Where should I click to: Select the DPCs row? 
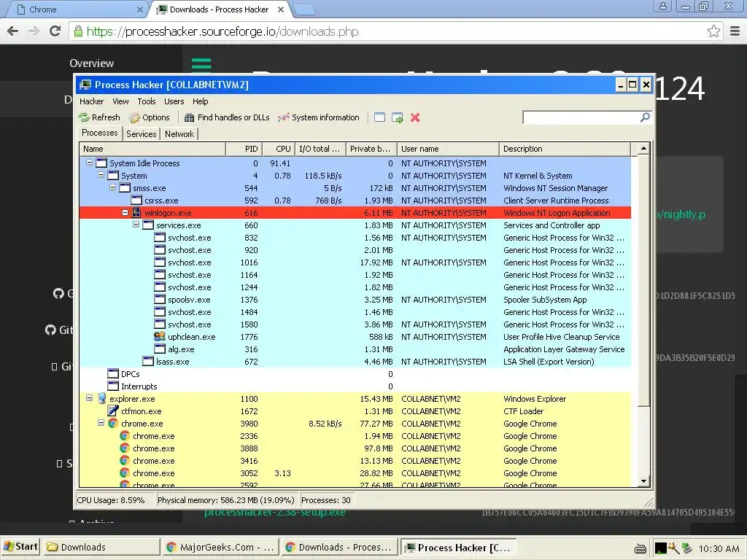355,374
